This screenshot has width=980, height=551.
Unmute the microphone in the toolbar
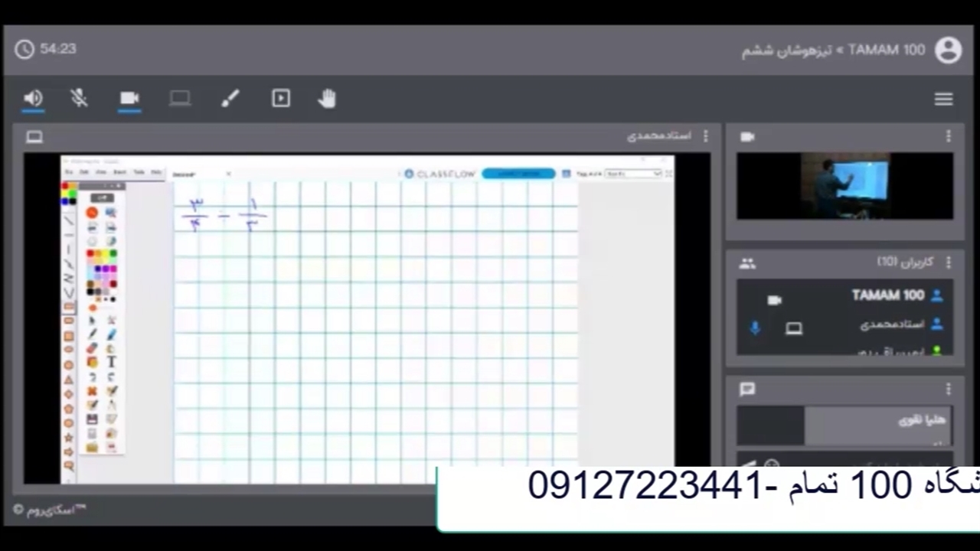[x=79, y=99]
